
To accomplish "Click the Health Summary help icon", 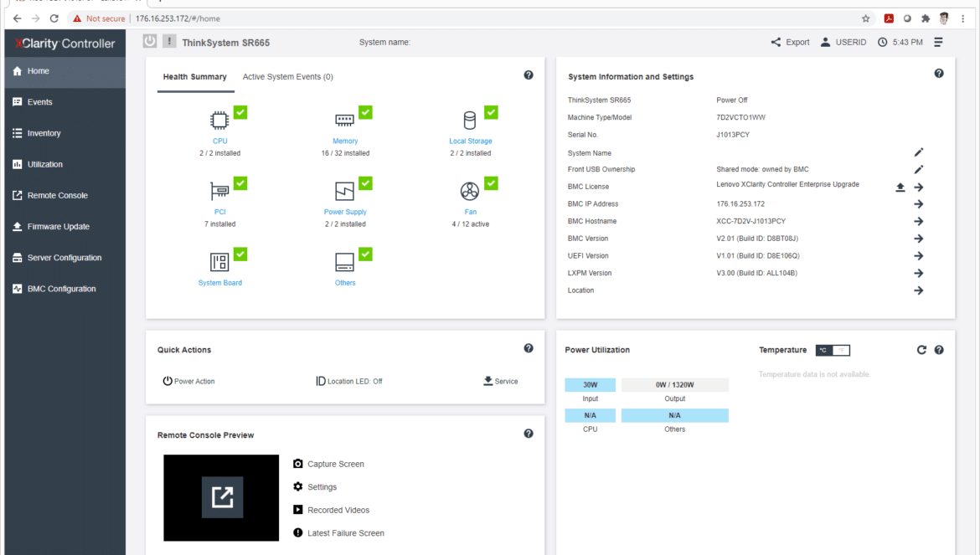I will pyautogui.click(x=529, y=75).
